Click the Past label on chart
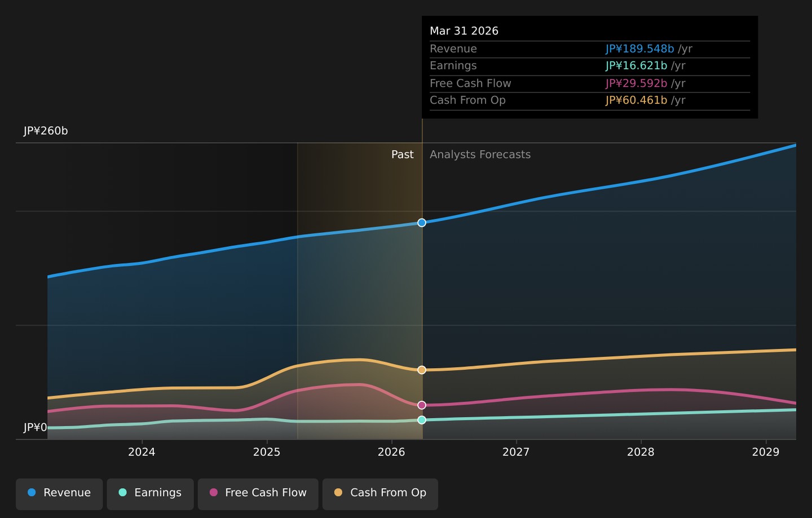The width and height of the screenshot is (812, 518). (x=403, y=154)
